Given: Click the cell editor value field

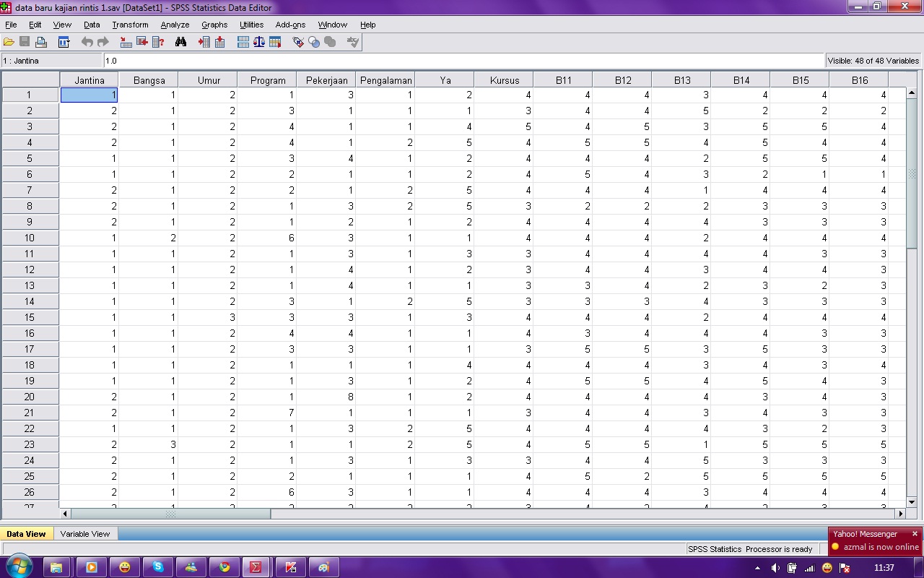Looking at the screenshot, I should [463, 61].
